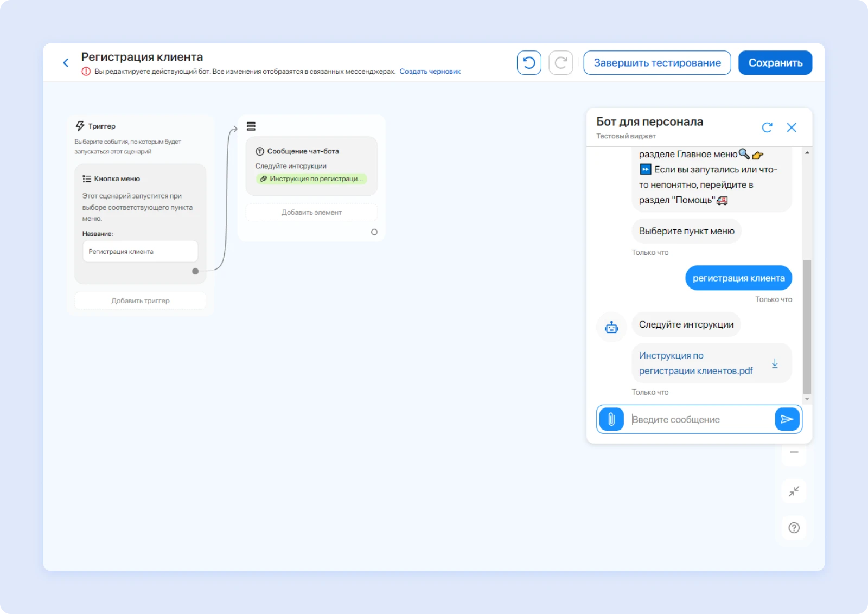Click the undo arrow icon in the toolbar
The width and height of the screenshot is (868, 614).
coord(528,62)
